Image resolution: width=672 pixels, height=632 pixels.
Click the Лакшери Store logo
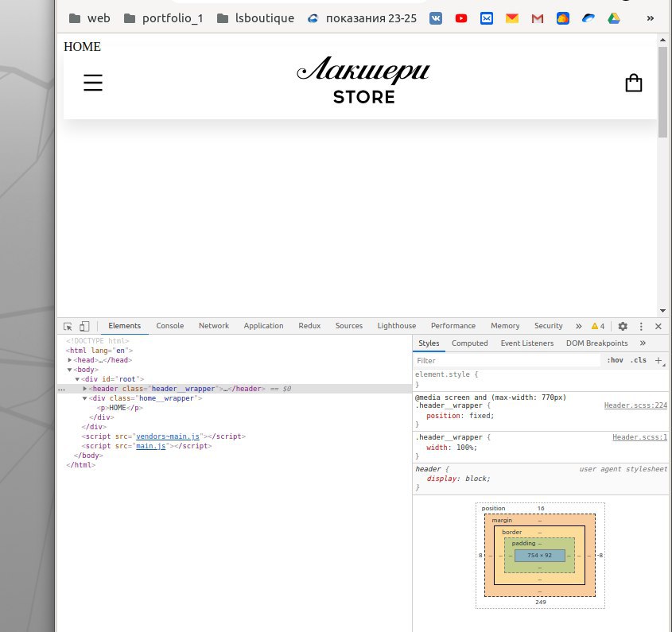point(363,80)
